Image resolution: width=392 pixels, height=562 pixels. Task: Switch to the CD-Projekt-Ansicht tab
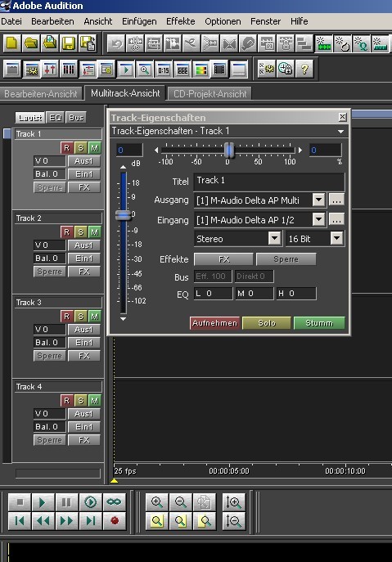(x=210, y=94)
